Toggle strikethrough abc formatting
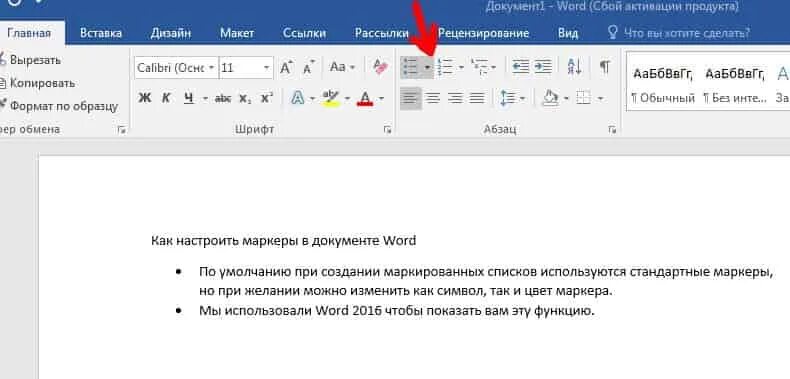The height and width of the screenshot is (379, 790). (222, 99)
